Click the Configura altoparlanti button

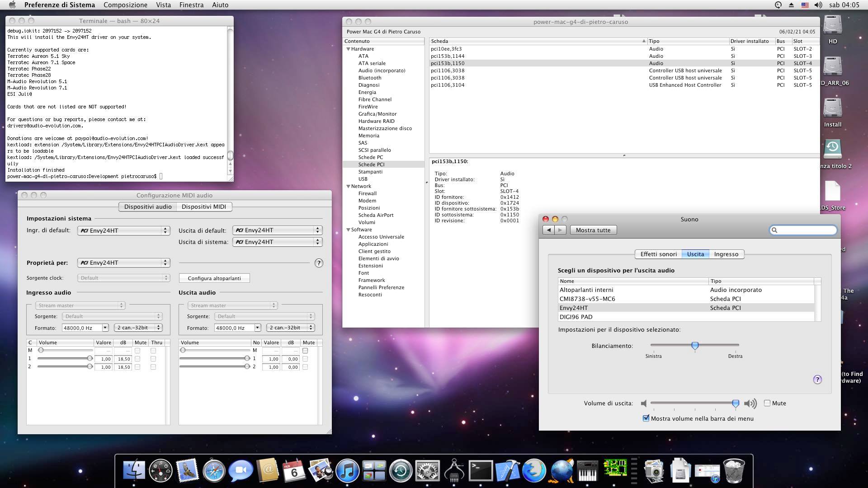point(214,278)
